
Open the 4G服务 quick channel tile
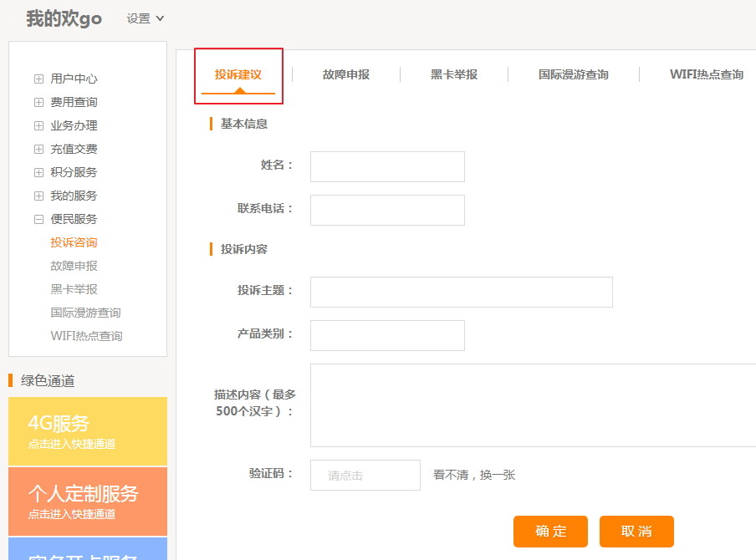coord(87,430)
